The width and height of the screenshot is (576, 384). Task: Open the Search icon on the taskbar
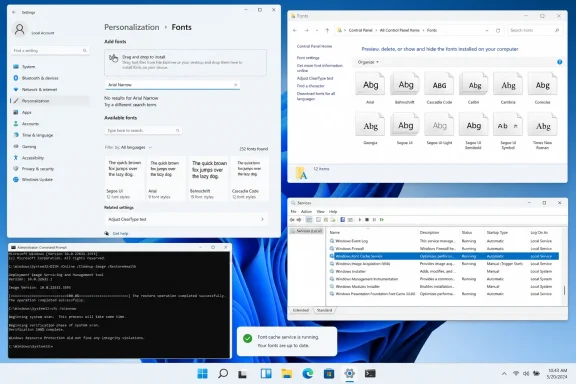[x=223, y=374]
